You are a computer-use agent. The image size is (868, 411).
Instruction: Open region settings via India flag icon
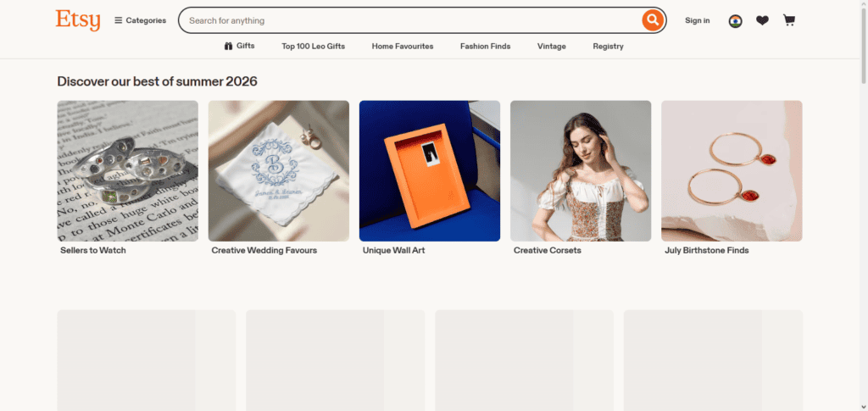pos(735,21)
